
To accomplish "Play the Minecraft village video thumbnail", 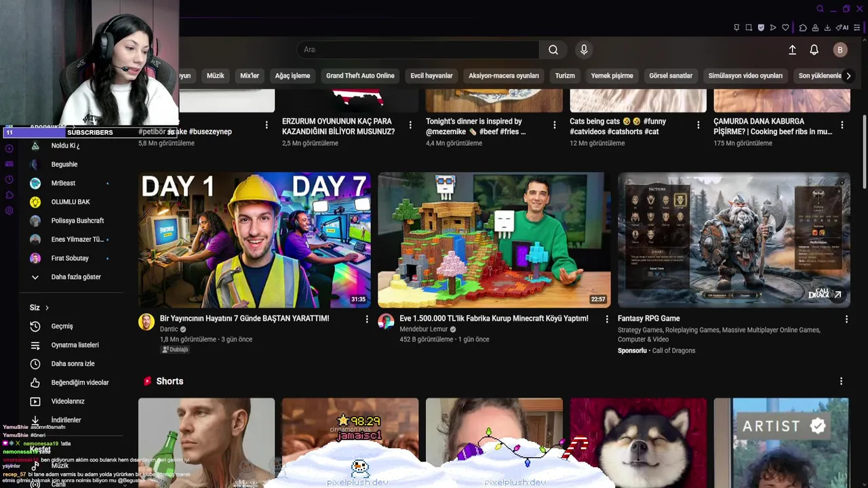I will click(494, 240).
